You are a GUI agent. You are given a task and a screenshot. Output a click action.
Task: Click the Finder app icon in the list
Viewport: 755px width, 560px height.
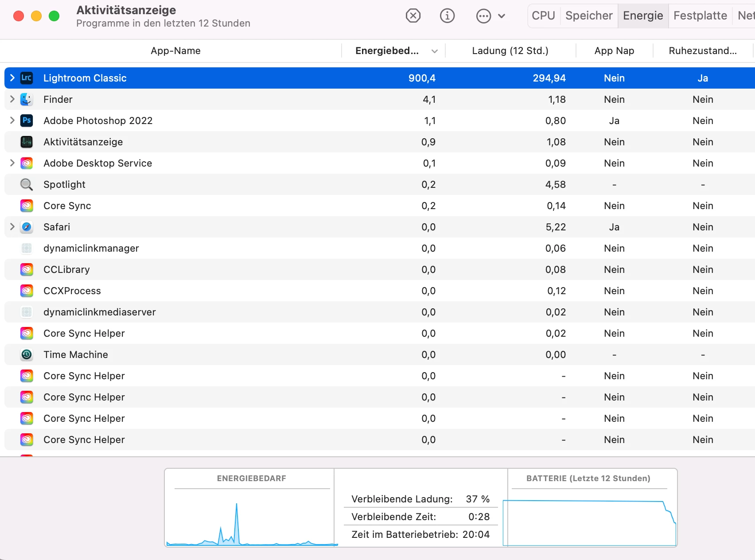[27, 99]
